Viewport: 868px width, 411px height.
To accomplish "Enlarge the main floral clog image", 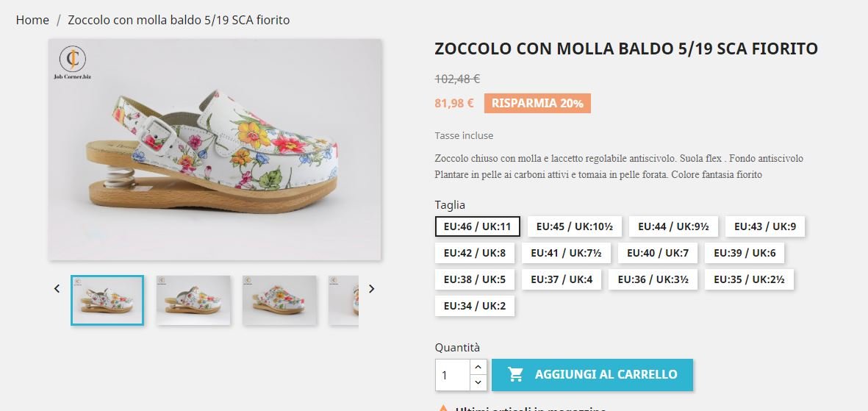I will (x=215, y=150).
